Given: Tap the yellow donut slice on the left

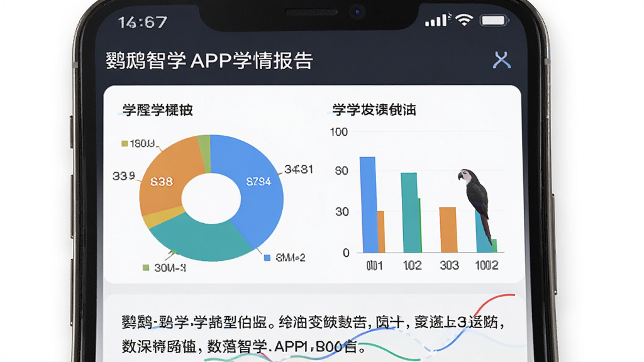Looking at the screenshot, I should pyautogui.click(x=162, y=217).
